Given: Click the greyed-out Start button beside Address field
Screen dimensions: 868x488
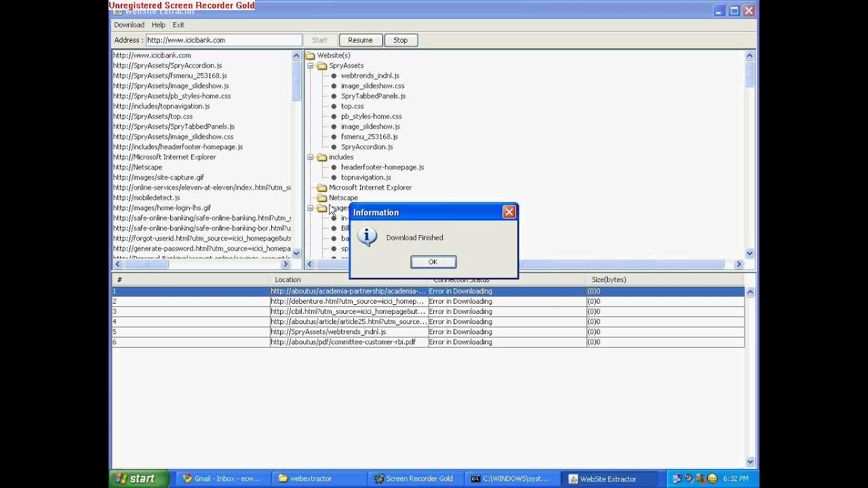Looking at the screenshot, I should coord(319,40).
